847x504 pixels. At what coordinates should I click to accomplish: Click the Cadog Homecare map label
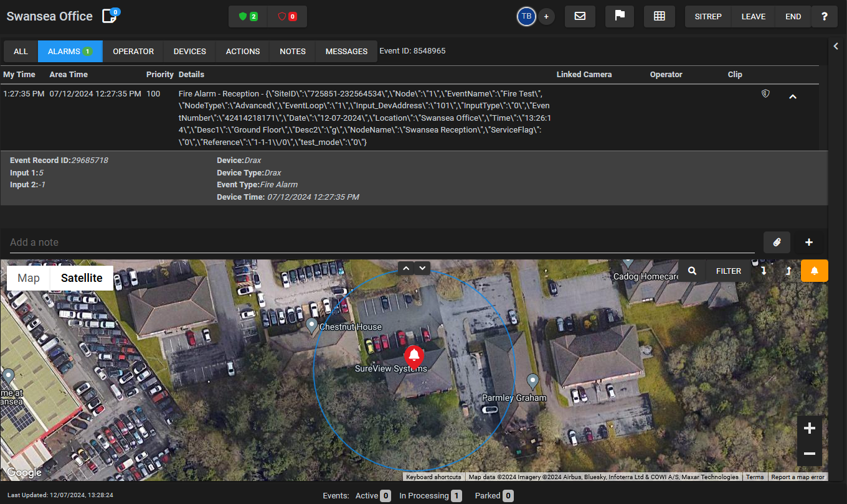[646, 276]
